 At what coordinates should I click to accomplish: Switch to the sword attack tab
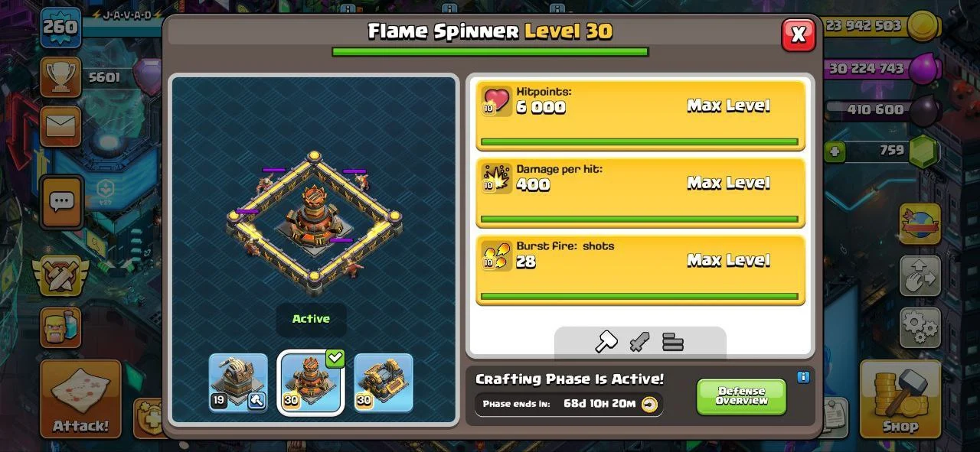click(639, 342)
